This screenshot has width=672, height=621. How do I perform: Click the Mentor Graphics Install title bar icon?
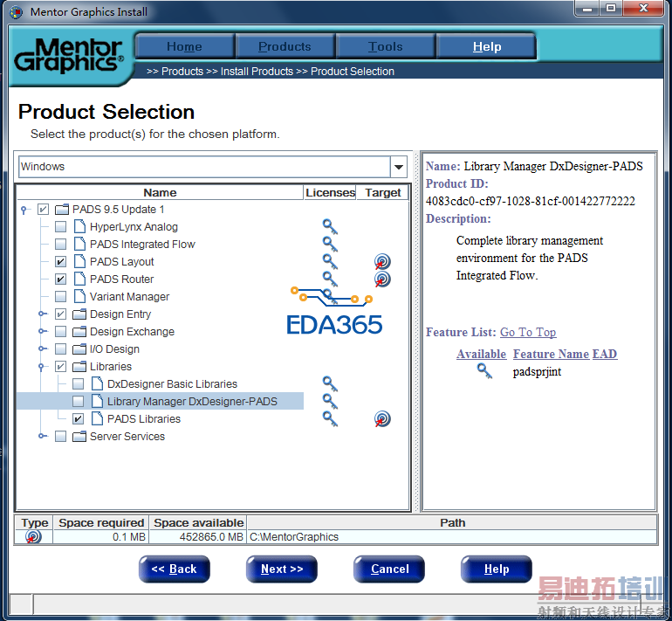point(17,12)
